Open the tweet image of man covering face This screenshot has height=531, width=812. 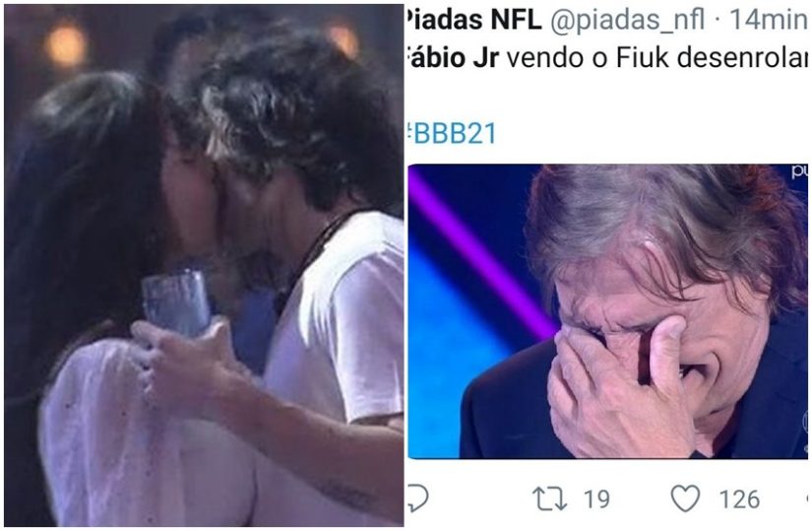pyautogui.click(x=608, y=311)
